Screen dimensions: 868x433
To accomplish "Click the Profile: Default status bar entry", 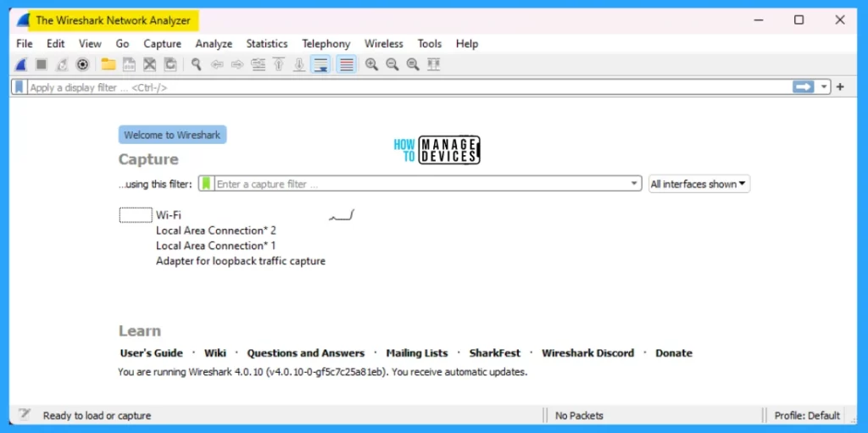I will click(x=807, y=415).
